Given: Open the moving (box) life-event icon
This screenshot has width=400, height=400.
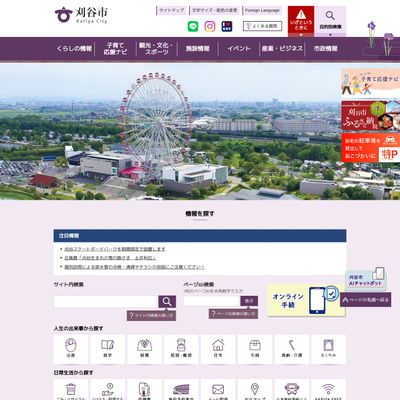Looking at the screenshot, I should 255,349.
